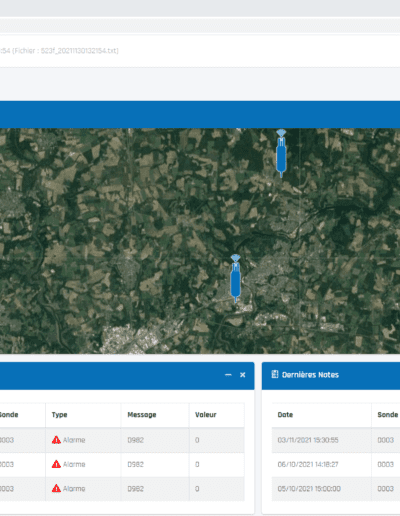The width and height of the screenshot is (400, 516).
Task: Sort notes by Date column header
Action: [x=285, y=415]
